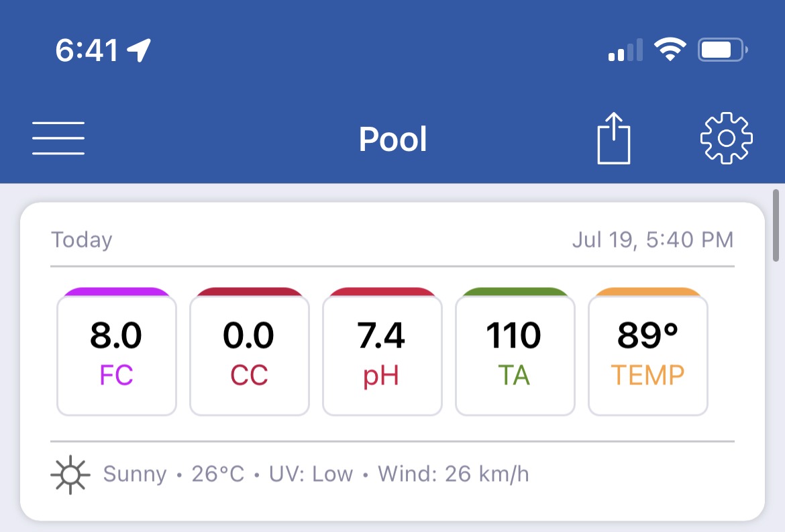Open the TEMP 89° reading tile

point(648,352)
